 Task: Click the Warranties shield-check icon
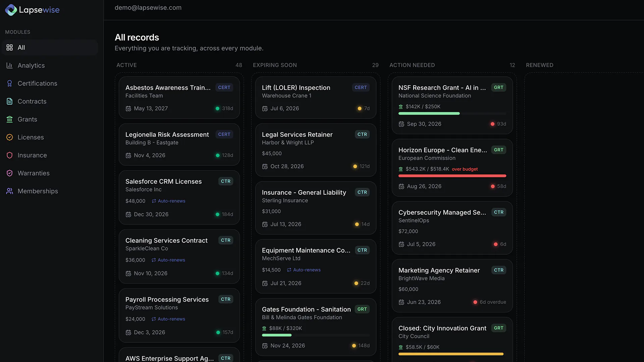tap(9, 173)
